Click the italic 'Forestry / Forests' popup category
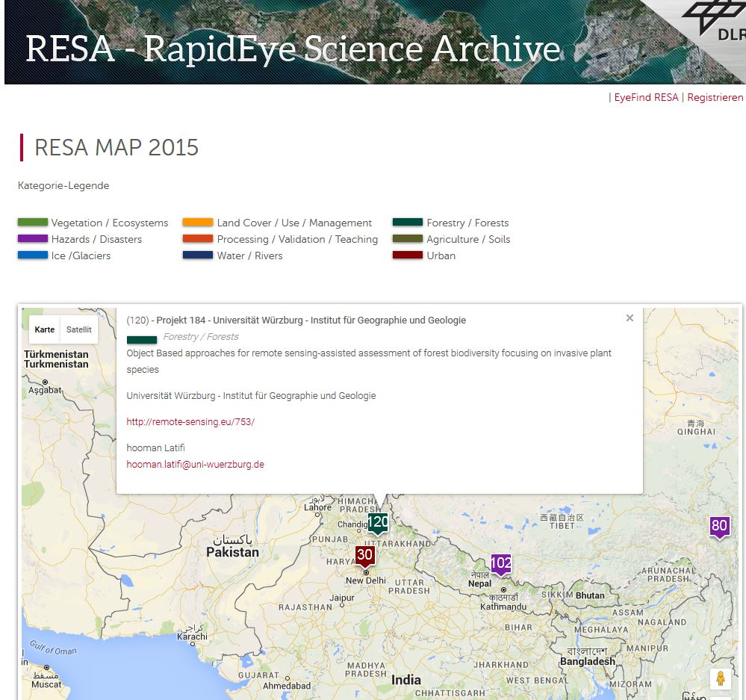Viewport: 746px width, 700px height. pyautogui.click(x=201, y=337)
